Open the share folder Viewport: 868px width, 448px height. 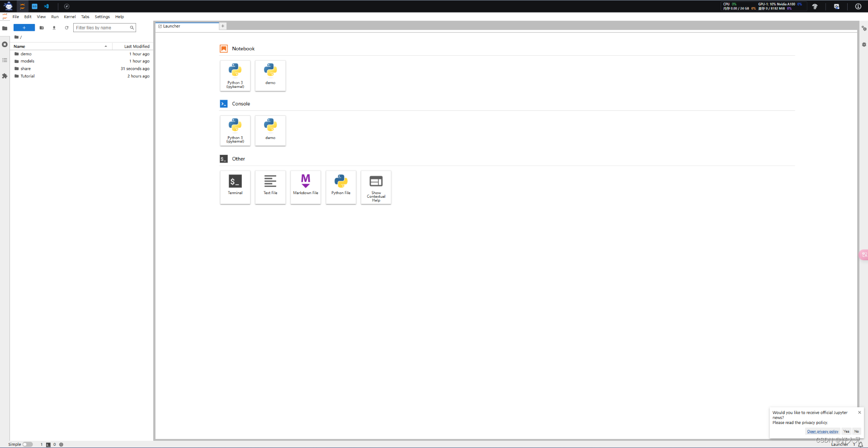[x=82, y=69]
